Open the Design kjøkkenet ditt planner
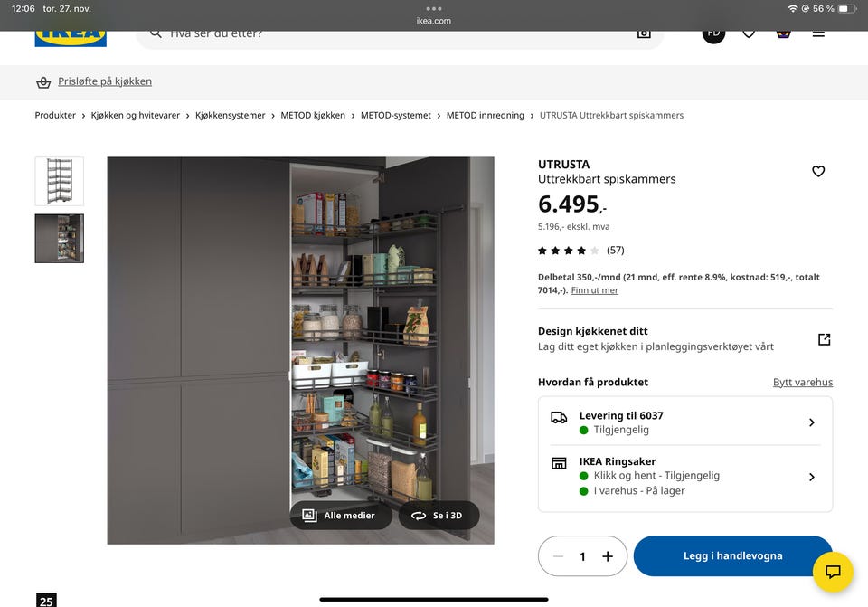The width and height of the screenshot is (868, 607). (685, 339)
